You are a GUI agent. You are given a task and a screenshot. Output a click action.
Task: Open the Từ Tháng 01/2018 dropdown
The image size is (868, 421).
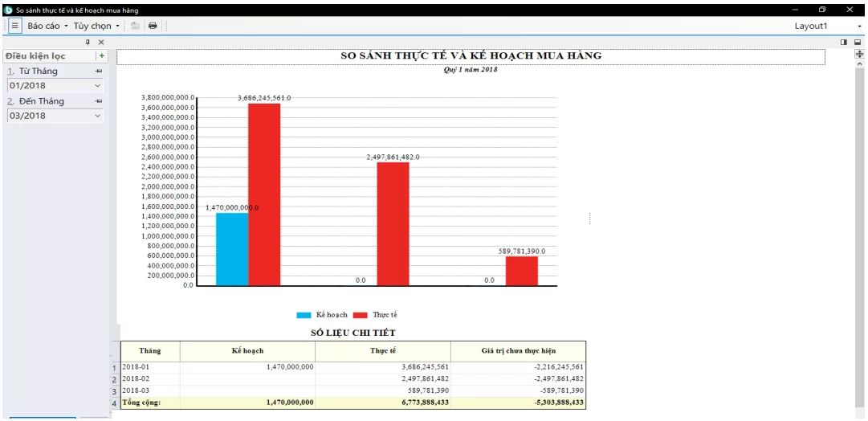point(98,86)
